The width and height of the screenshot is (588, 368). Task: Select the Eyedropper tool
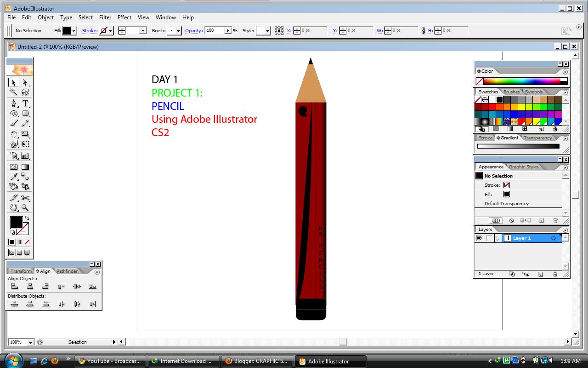[14, 176]
